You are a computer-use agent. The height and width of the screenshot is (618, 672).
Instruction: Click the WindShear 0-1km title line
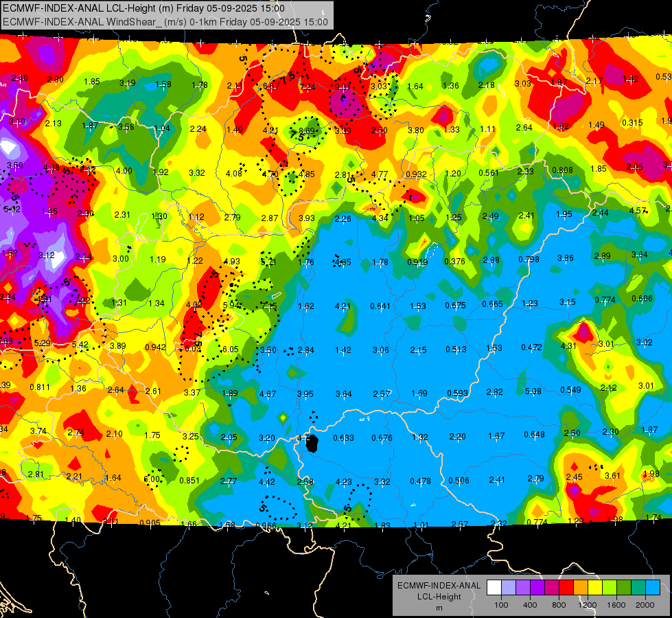click(165, 22)
